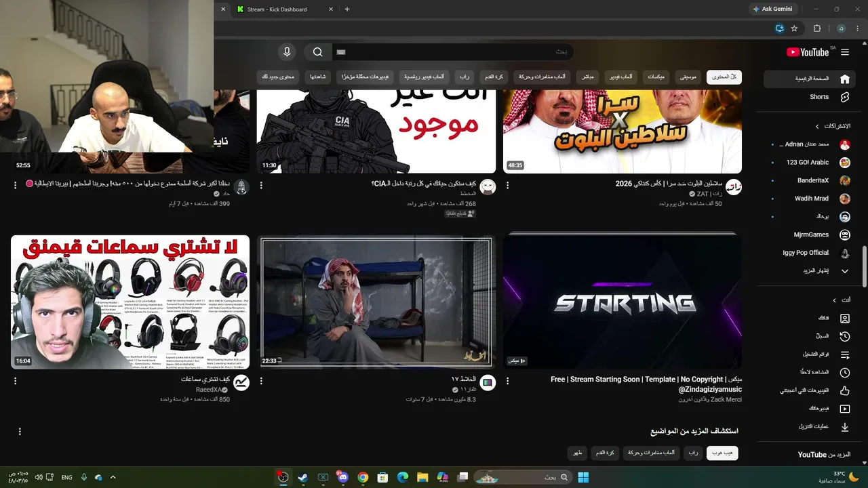
Task: Open more options for the ZAT video
Action: 508,186
